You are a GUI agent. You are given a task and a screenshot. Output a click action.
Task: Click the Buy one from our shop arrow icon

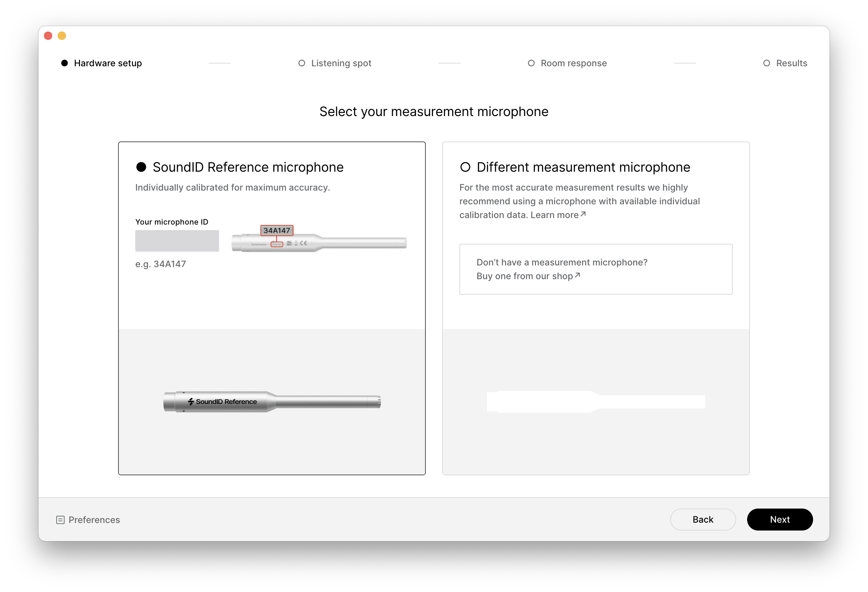578,275
